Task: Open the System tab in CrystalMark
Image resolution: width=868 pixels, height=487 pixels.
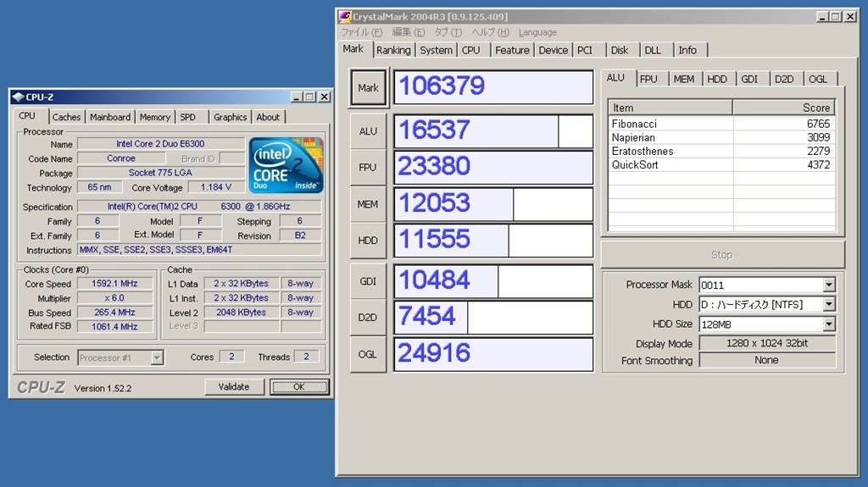Action: (x=437, y=50)
